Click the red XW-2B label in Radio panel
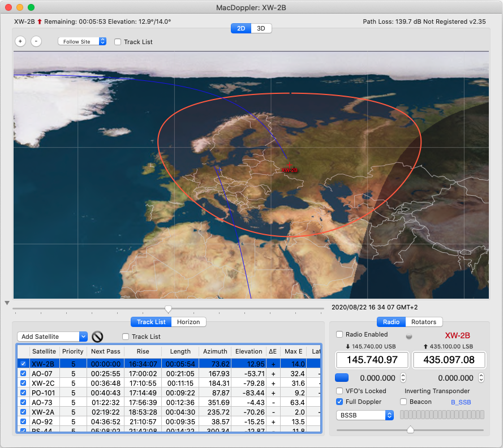Image resolution: width=503 pixels, height=448 pixels. point(457,335)
